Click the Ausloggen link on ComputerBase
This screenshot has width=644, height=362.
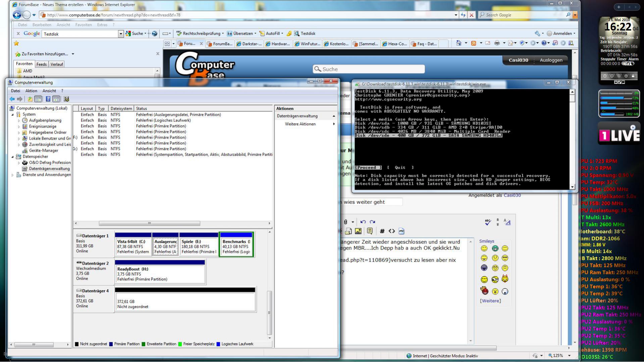(551, 60)
